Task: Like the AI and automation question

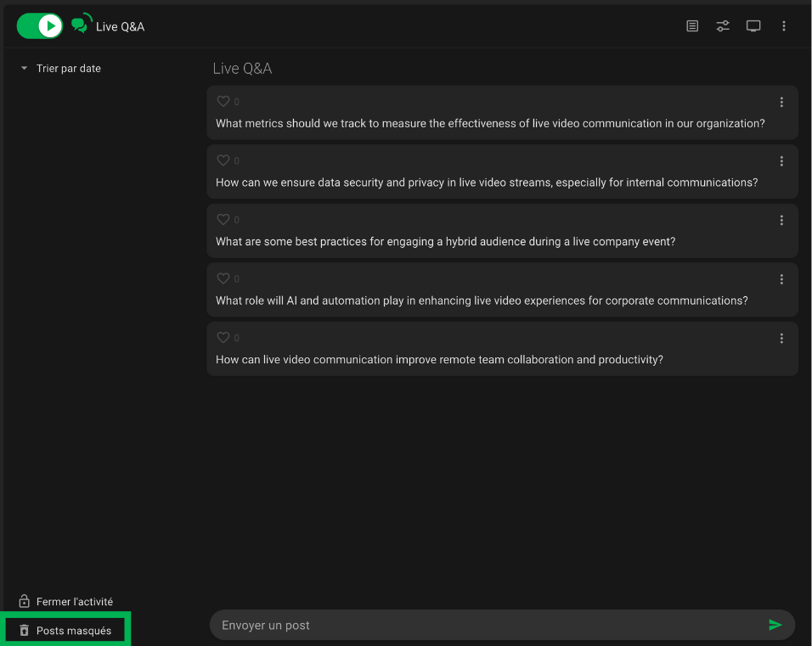Action: click(223, 278)
